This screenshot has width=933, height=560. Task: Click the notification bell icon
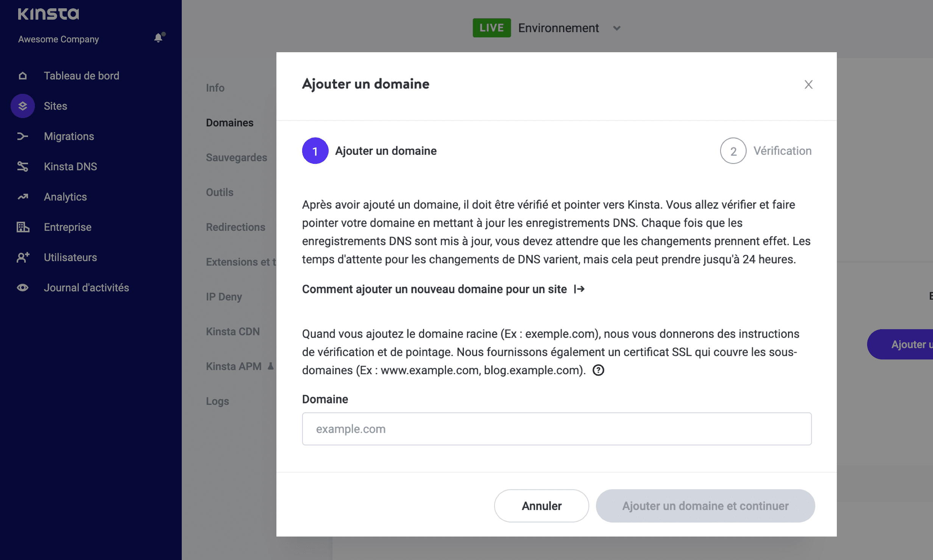[x=159, y=38]
